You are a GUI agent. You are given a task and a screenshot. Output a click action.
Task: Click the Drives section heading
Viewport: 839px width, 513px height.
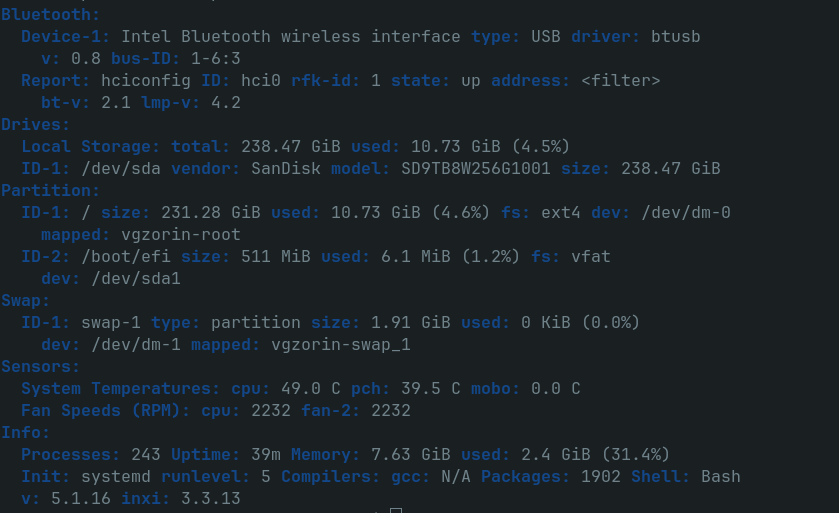(35, 125)
